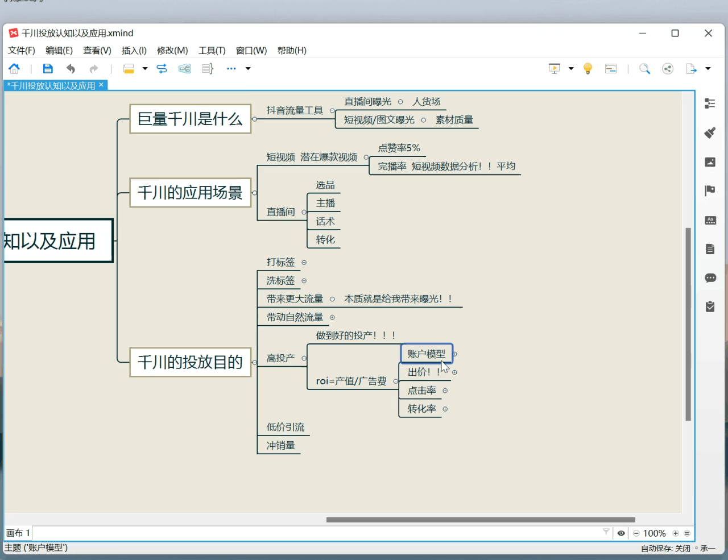
Task: Insert a summary bracket from the toolbar
Action: click(208, 69)
